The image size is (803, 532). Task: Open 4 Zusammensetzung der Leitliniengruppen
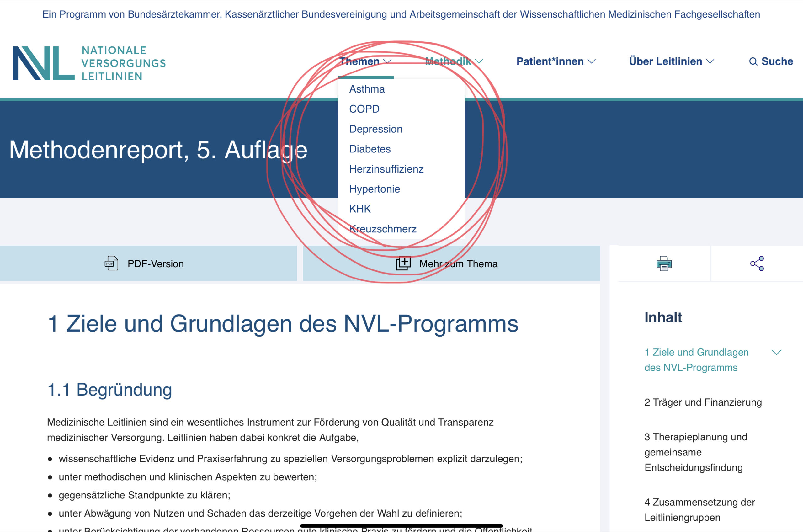[x=700, y=510]
